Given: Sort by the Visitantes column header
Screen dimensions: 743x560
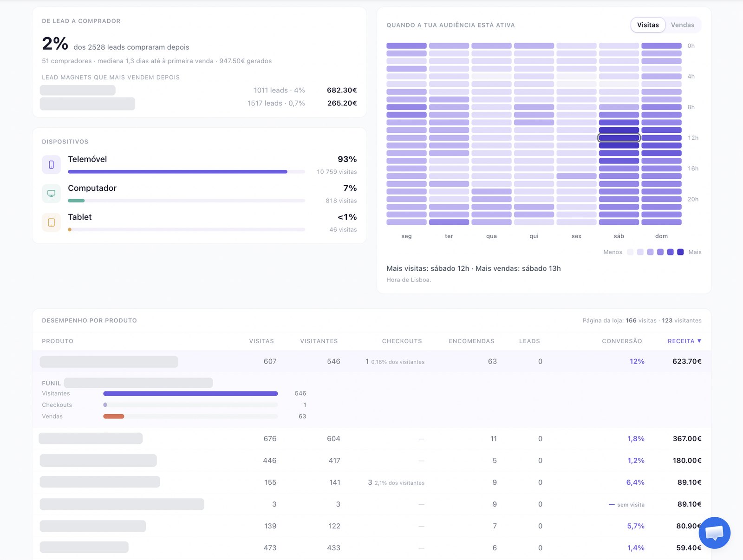Looking at the screenshot, I should [x=319, y=341].
